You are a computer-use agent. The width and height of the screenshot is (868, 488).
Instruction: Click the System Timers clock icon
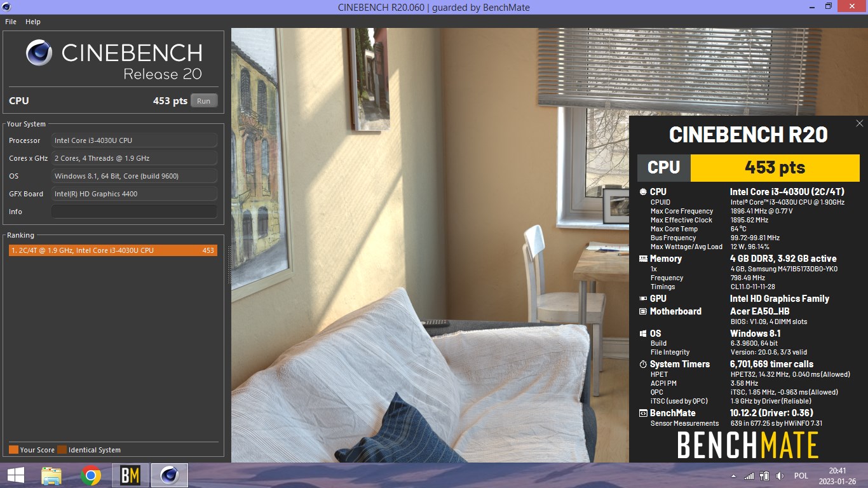click(x=643, y=364)
